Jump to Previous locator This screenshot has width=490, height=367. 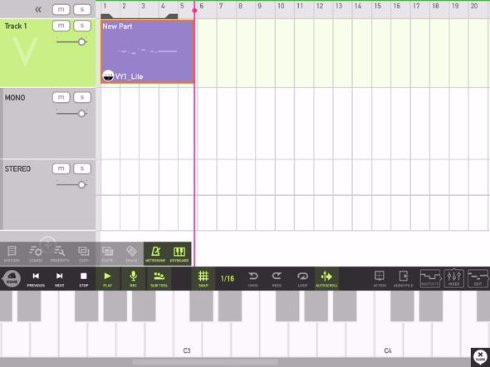pyautogui.click(x=36, y=279)
